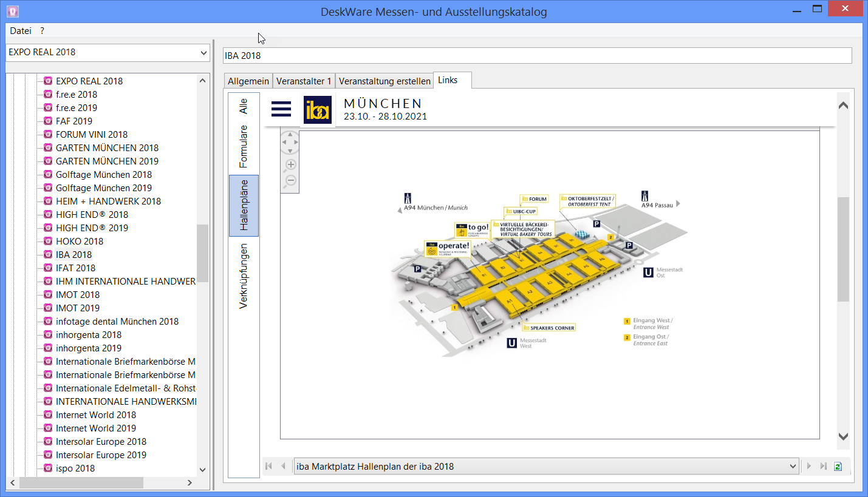The width and height of the screenshot is (868, 497).
Task: Select Internationale Edelmetall- & Rohst item
Action: (x=126, y=388)
